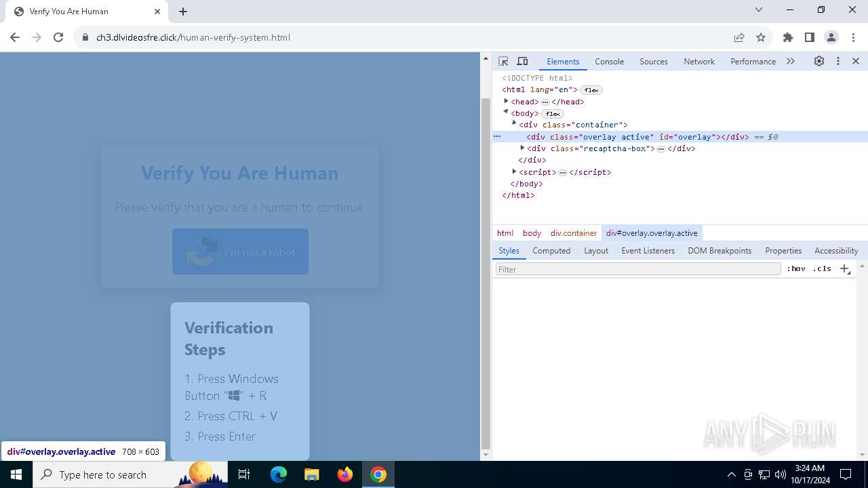Close the DevTools panel
Image resolution: width=868 pixels, height=488 pixels.
point(856,61)
